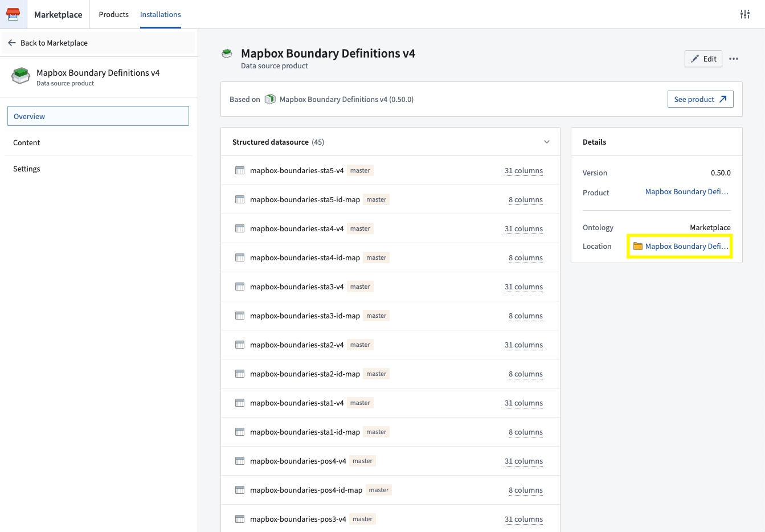Open the settings sliders icon in top bar

[x=745, y=14]
